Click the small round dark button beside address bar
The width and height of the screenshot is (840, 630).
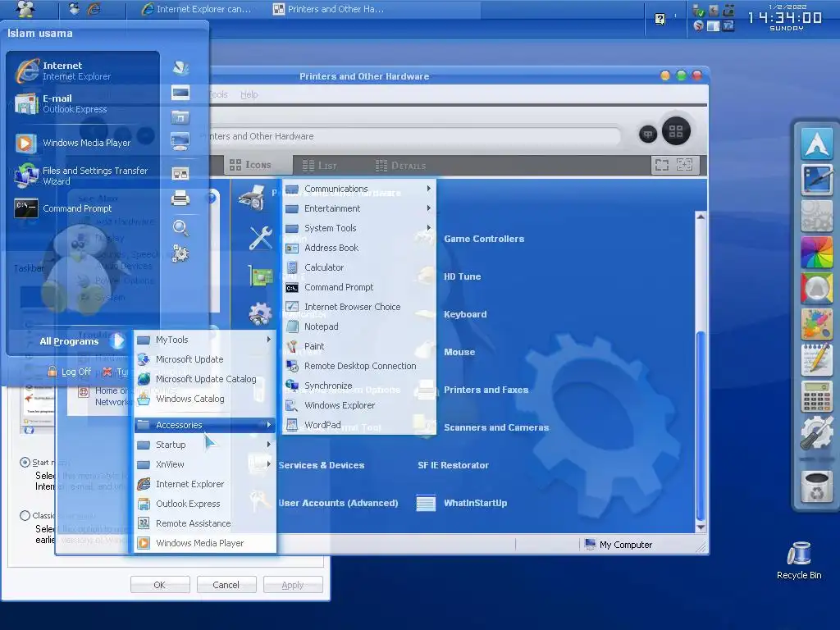coord(648,134)
